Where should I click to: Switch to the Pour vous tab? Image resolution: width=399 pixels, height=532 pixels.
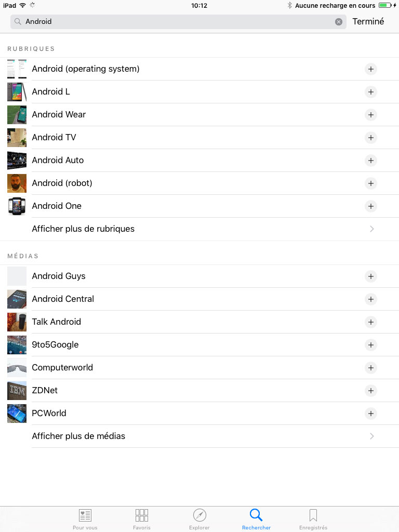click(85, 519)
